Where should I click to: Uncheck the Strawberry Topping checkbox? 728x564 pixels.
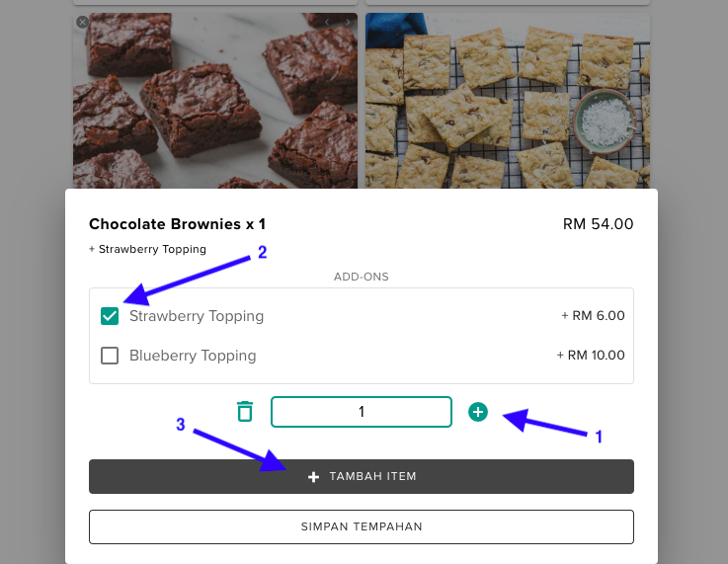(x=110, y=316)
